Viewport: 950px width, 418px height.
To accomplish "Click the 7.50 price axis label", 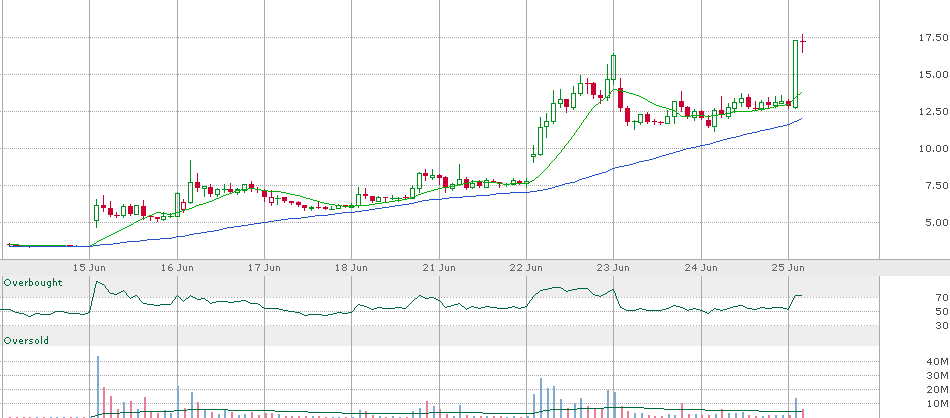I will (x=935, y=185).
